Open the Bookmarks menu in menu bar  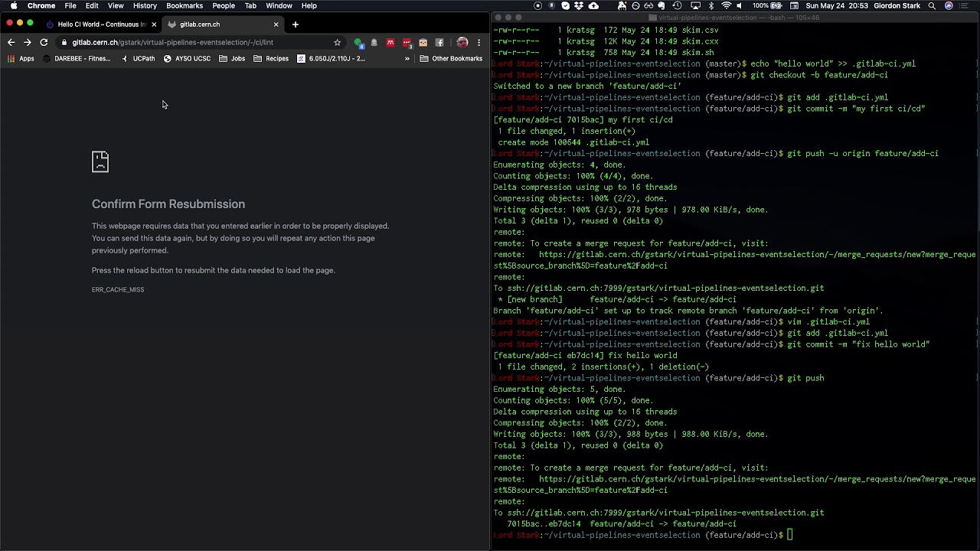click(x=185, y=5)
